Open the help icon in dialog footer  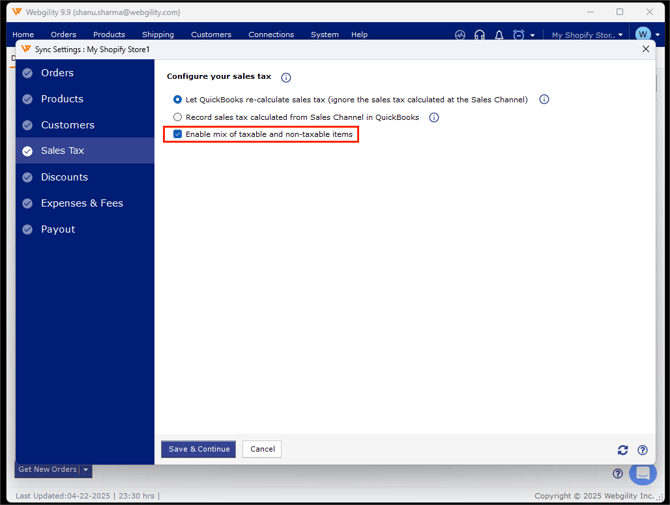tap(643, 450)
